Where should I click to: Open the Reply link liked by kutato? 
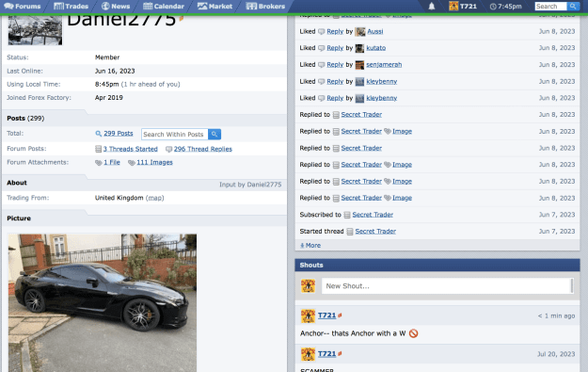tap(335, 48)
